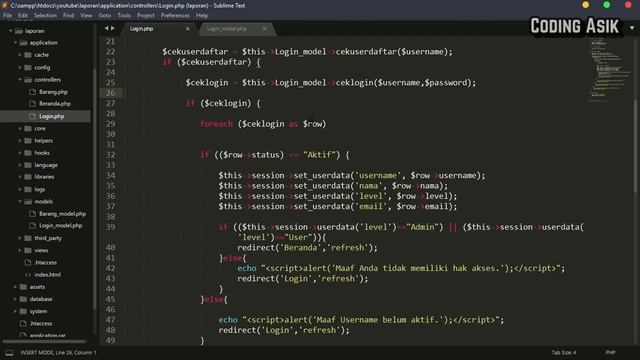This screenshot has width=640, height=360.
Task: Collapse the controllers folder
Action: point(20,80)
